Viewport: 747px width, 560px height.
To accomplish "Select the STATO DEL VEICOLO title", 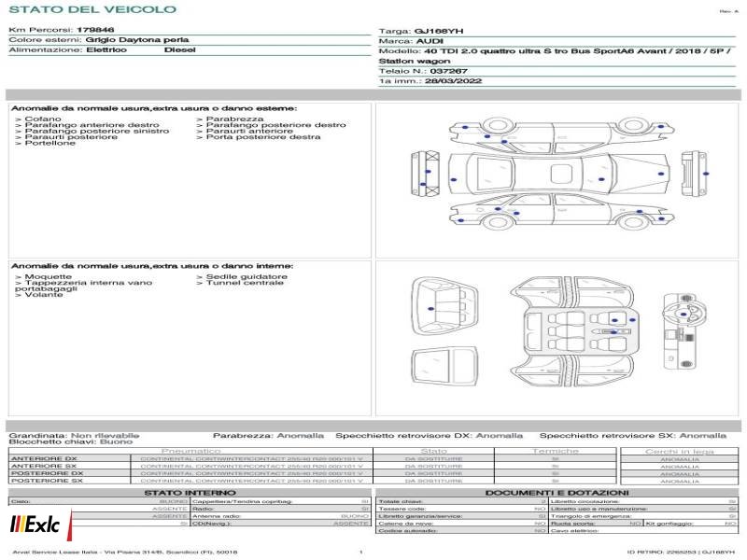I will [92, 9].
